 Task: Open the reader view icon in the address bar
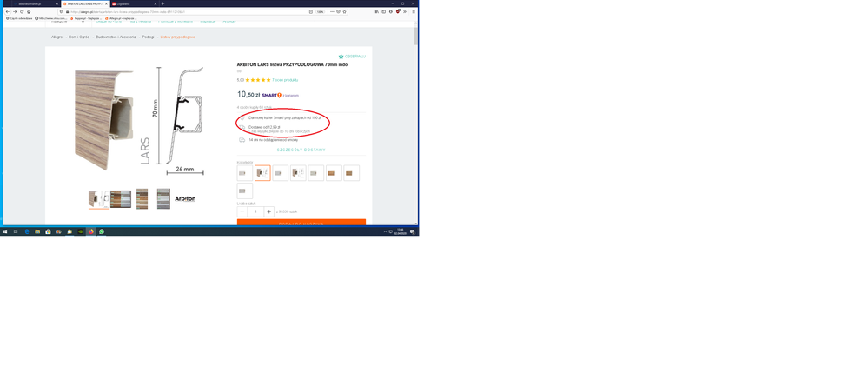310,11
